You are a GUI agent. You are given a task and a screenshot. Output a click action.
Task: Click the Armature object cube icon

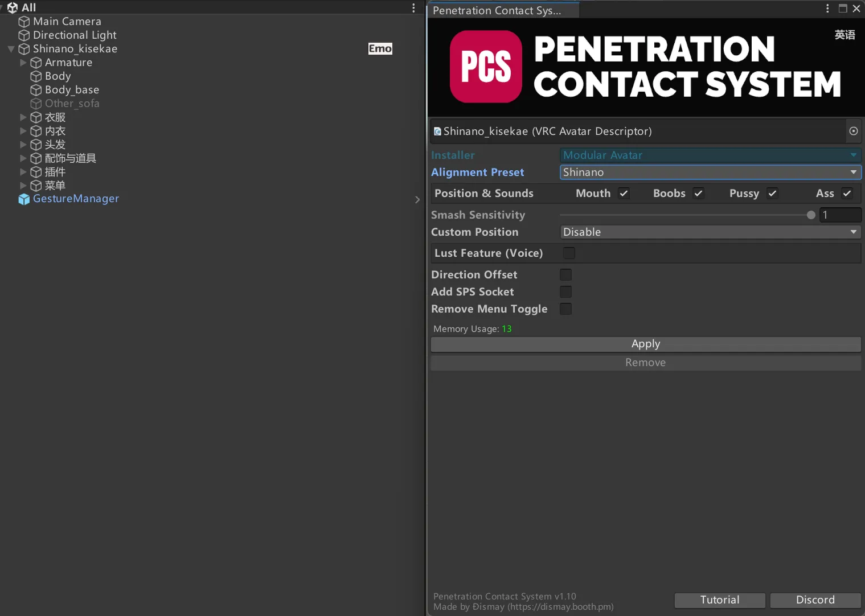pyautogui.click(x=36, y=63)
